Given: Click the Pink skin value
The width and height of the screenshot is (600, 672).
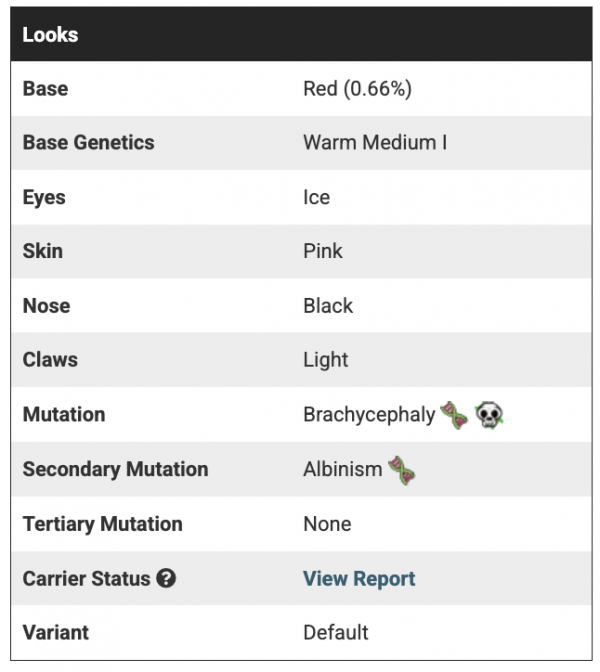Looking at the screenshot, I should click(x=323, y=251).
